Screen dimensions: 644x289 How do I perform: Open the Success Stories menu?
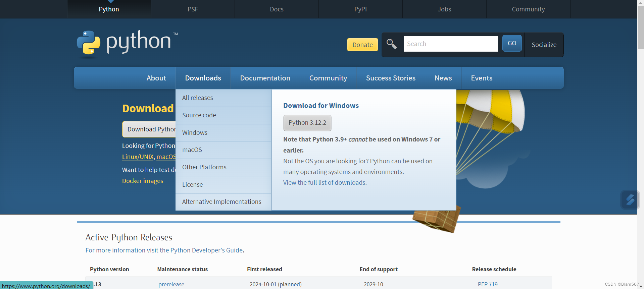391,78
